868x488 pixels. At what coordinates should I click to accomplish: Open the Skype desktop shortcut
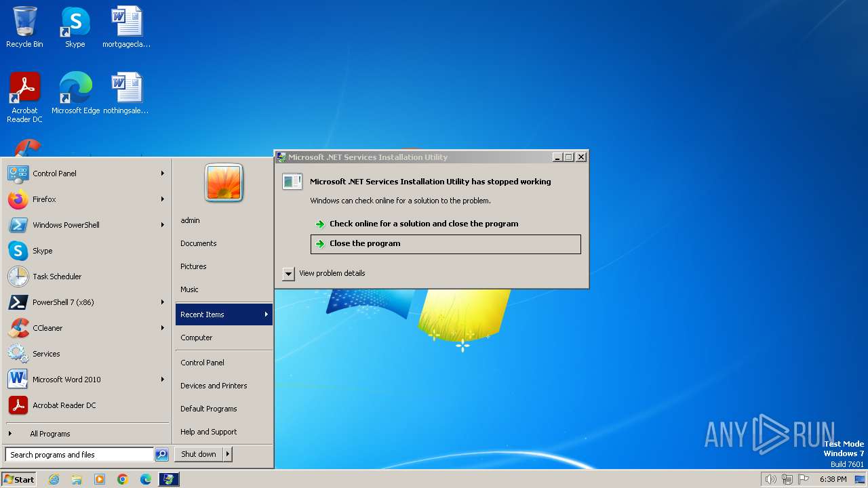point(75,27)
